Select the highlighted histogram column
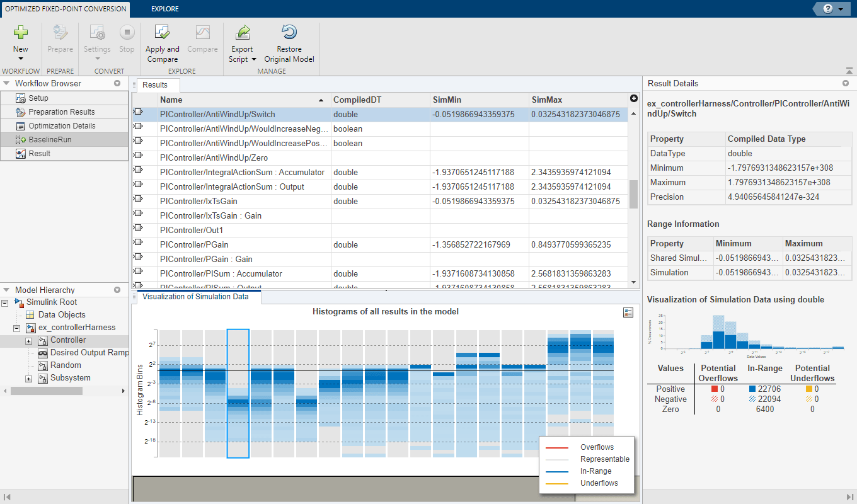This screenshot has height=504, width=857. [x=238, y=394]
